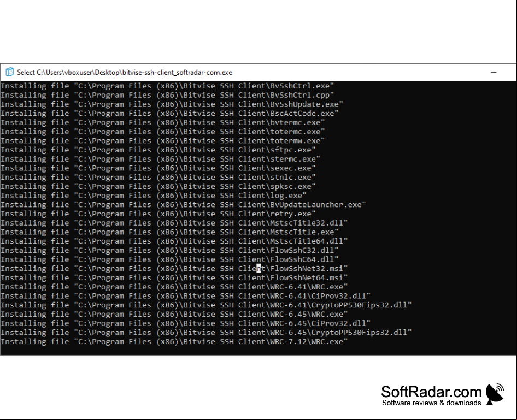
Task: Select the totermw.exe install line
Action: pos(162,141)
